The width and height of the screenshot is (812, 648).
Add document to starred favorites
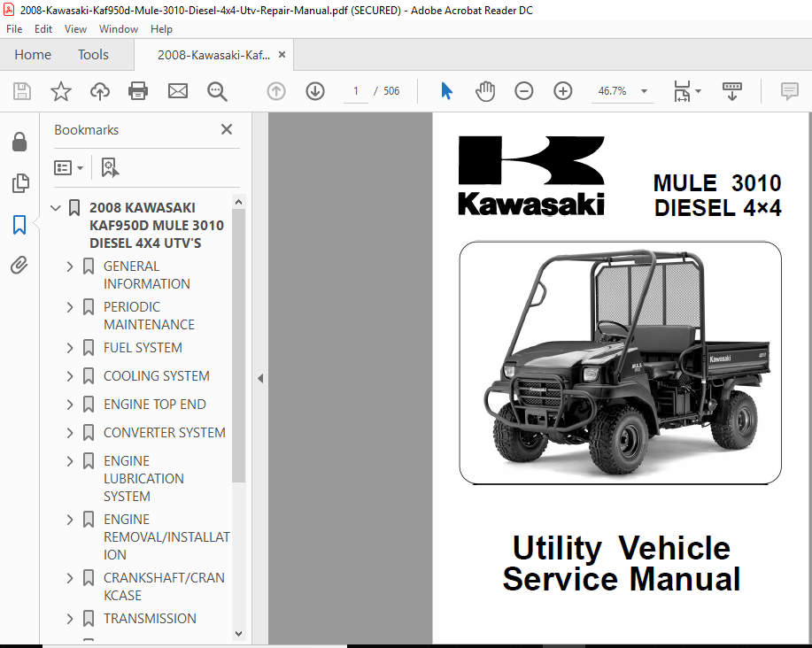click(60, 91)
